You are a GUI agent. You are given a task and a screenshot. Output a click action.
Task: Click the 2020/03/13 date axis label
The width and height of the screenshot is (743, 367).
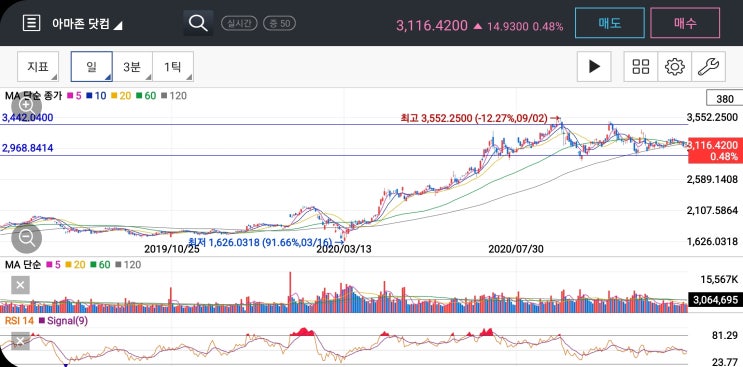(x=344, y=249)
